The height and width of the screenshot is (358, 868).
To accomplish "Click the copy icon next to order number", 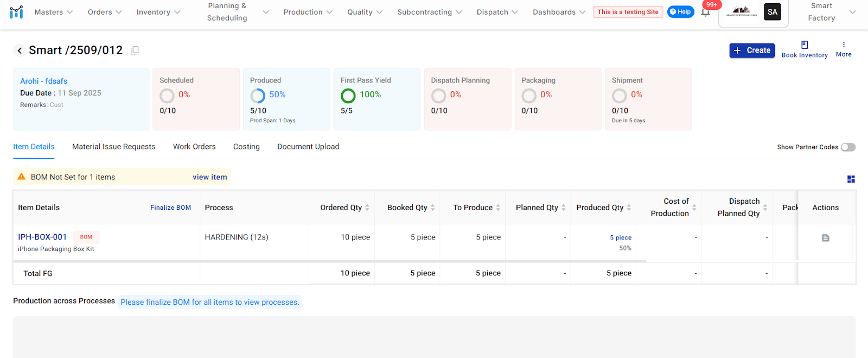I will pos(135,50).
